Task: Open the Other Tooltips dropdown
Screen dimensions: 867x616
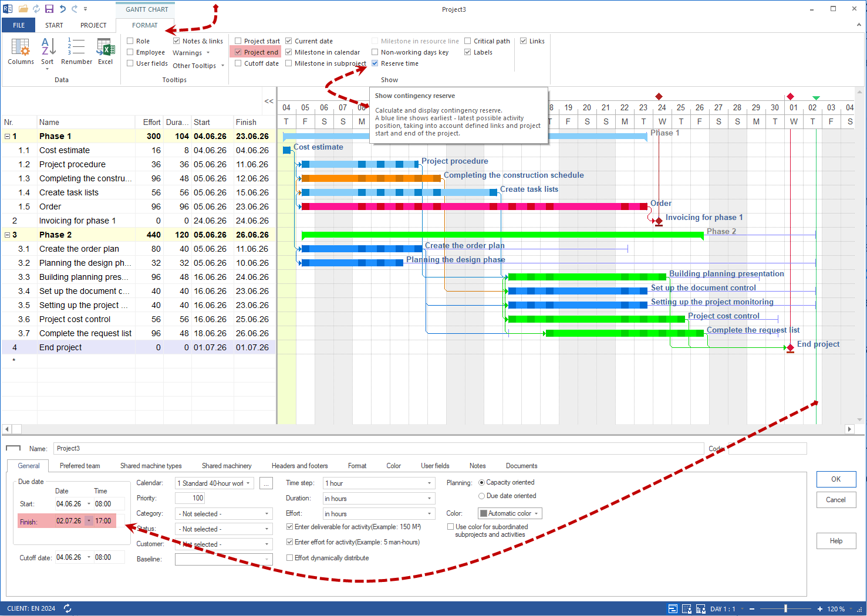Action: (x=198, y=66)
